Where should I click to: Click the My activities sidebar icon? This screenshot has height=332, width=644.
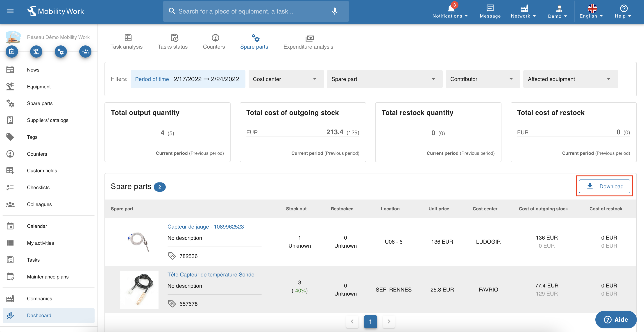click(x=10, y=243)
